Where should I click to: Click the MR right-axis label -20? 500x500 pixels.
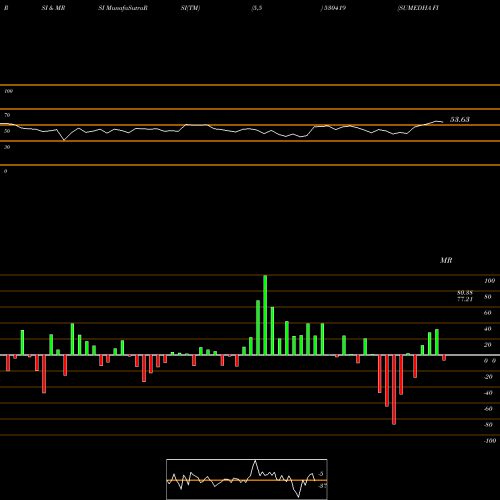[x=488, y=377]
